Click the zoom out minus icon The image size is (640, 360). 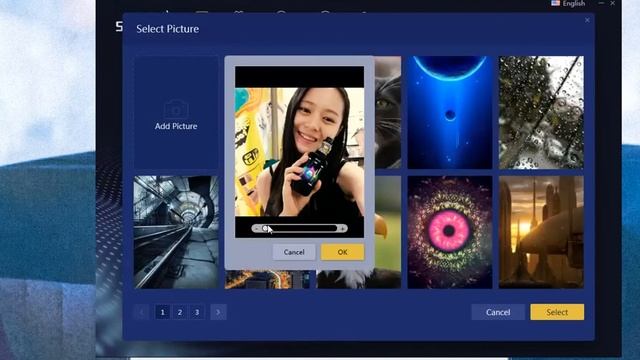(x=256, y=229)
